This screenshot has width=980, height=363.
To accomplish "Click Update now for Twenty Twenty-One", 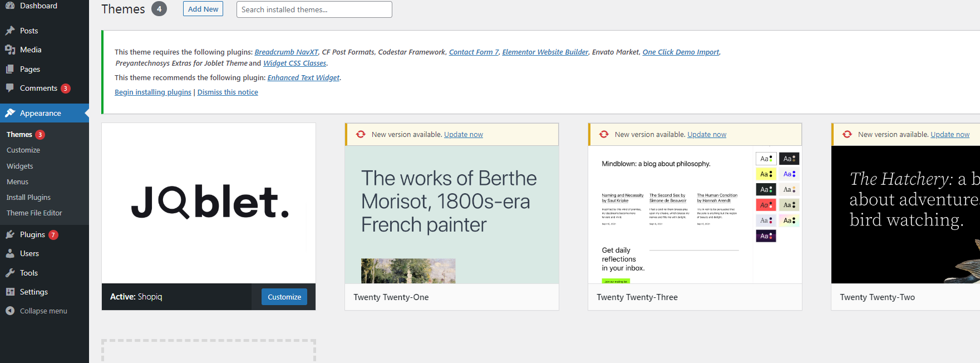I will click(464, 134).
